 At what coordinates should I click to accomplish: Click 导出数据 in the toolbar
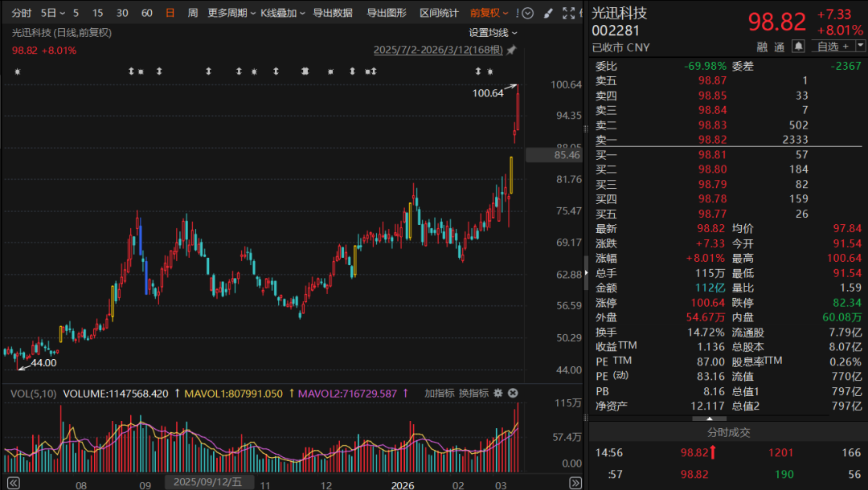pos(332,13)
